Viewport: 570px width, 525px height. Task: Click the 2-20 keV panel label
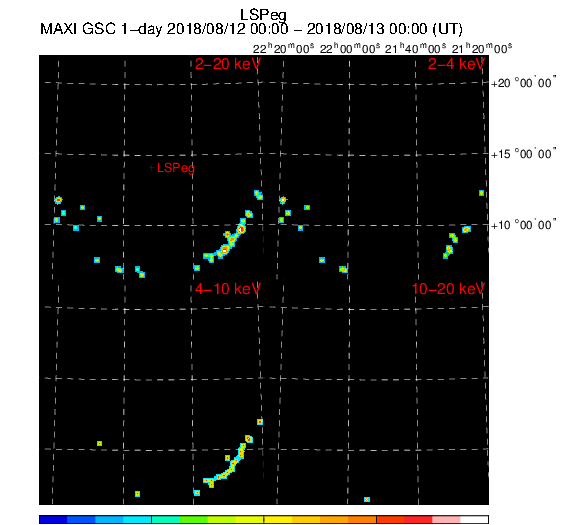tap(228, 64)
